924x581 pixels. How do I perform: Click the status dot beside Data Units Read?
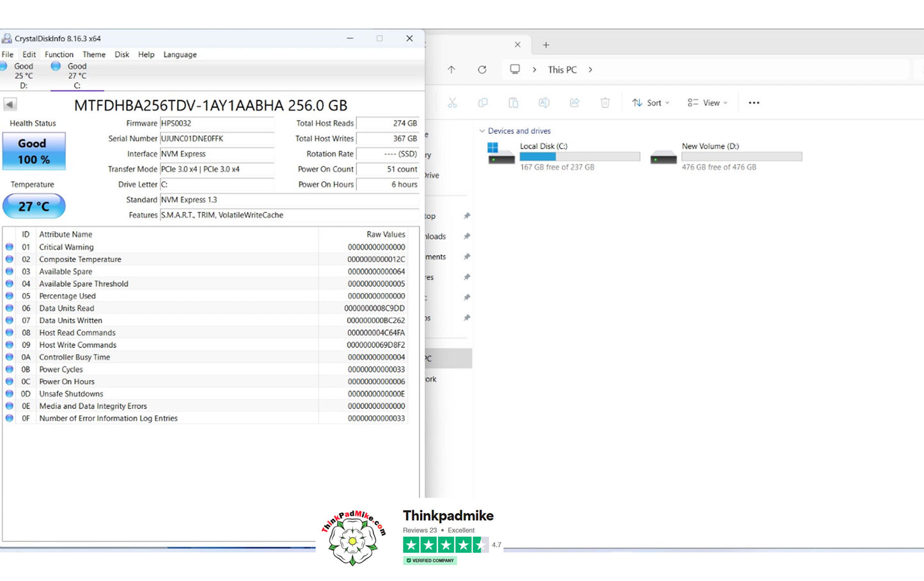[x=10, y=308]
